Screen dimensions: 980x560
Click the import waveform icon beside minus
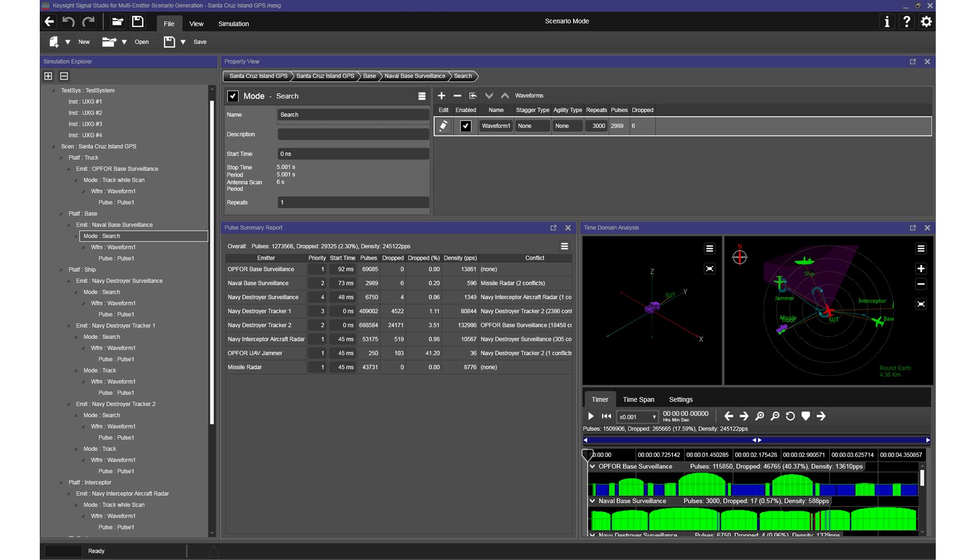point(473,96)
